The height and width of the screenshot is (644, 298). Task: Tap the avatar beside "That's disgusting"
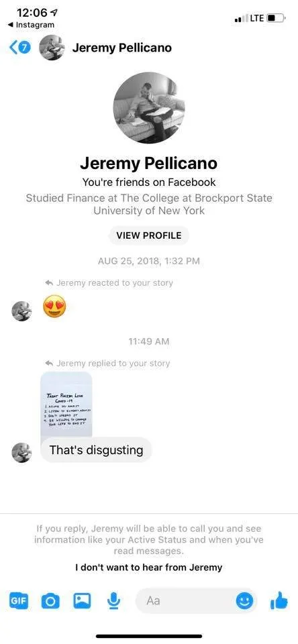21,453
